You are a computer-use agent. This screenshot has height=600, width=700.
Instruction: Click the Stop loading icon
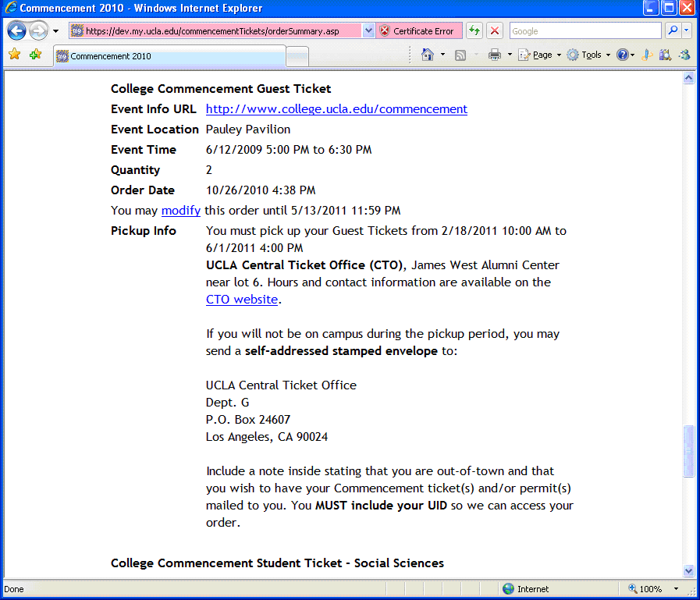point(495,31)
